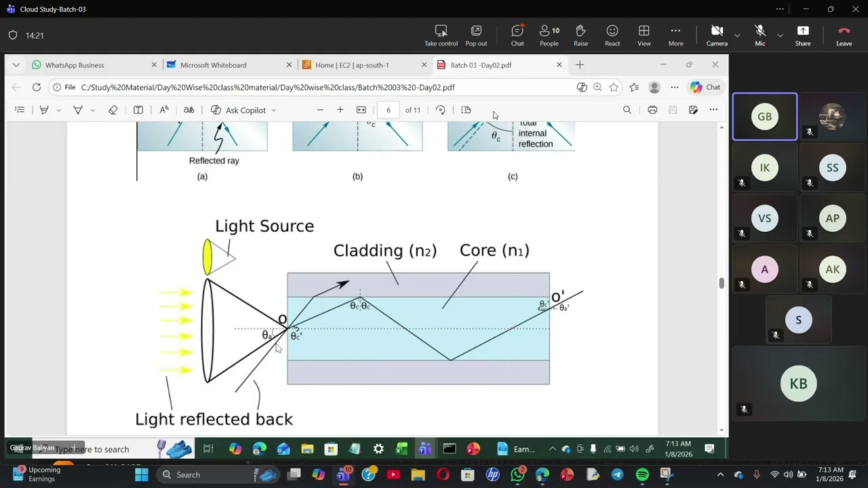Select the Add text tool

pyautogui.click(x=138, y=110)
